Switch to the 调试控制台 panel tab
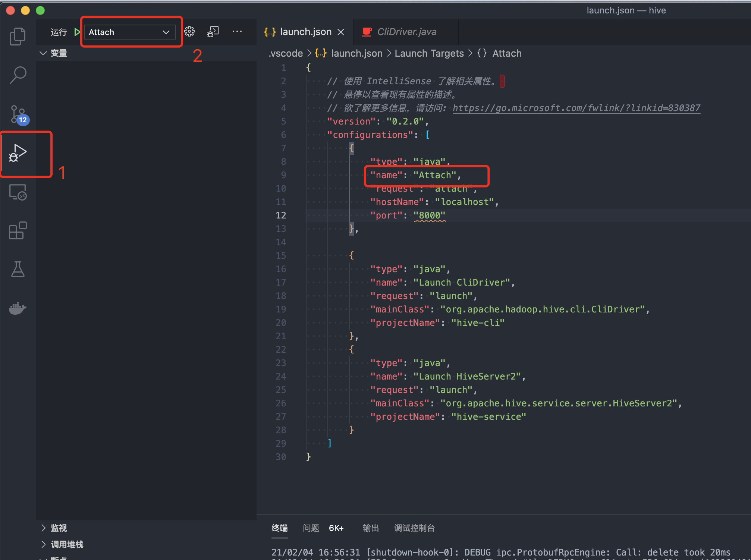Screen dimensions: 751x560 tap(414, 528)
